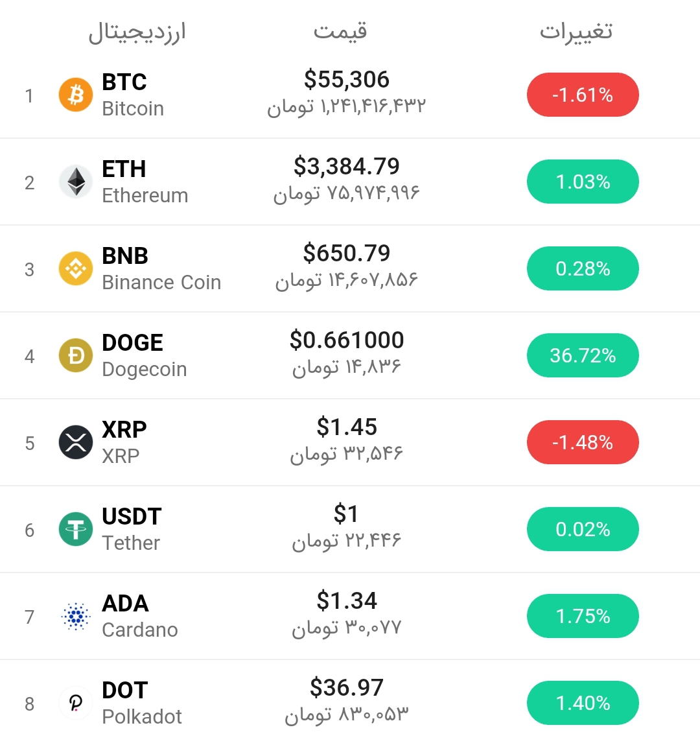
Task: Open the Cardano logo icon
Action: (x=76, y=616)
